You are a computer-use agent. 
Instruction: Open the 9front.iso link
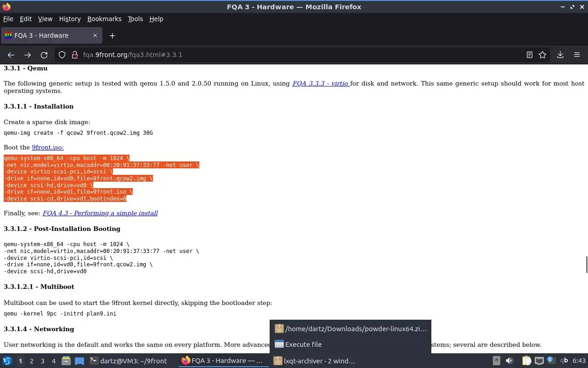(48, 147)
